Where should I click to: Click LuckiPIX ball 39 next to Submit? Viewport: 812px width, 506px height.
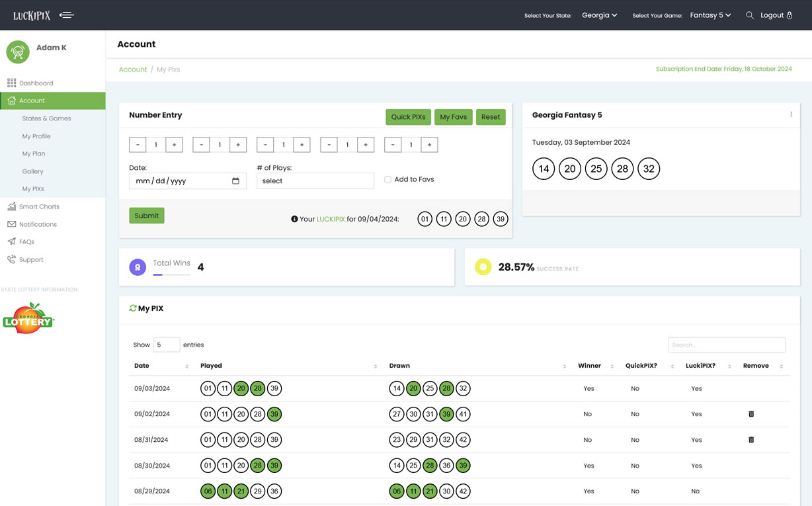coord(501,219)
